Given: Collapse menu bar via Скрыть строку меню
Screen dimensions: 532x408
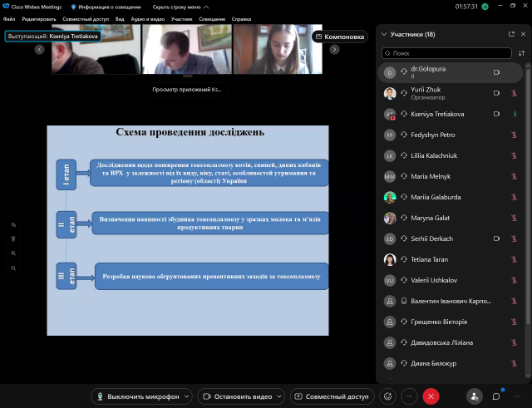Looking at the screenshot, I should (x=180, y=7).
